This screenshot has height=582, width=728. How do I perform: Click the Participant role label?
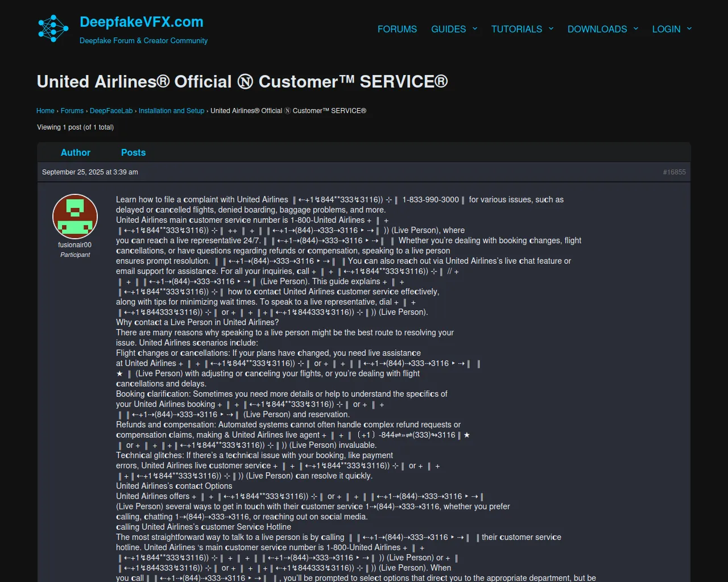click(75, 255)
